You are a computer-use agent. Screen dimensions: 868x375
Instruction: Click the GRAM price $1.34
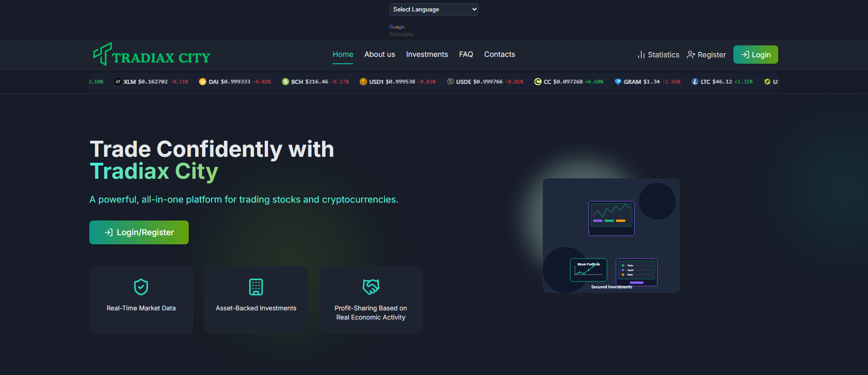651,82
